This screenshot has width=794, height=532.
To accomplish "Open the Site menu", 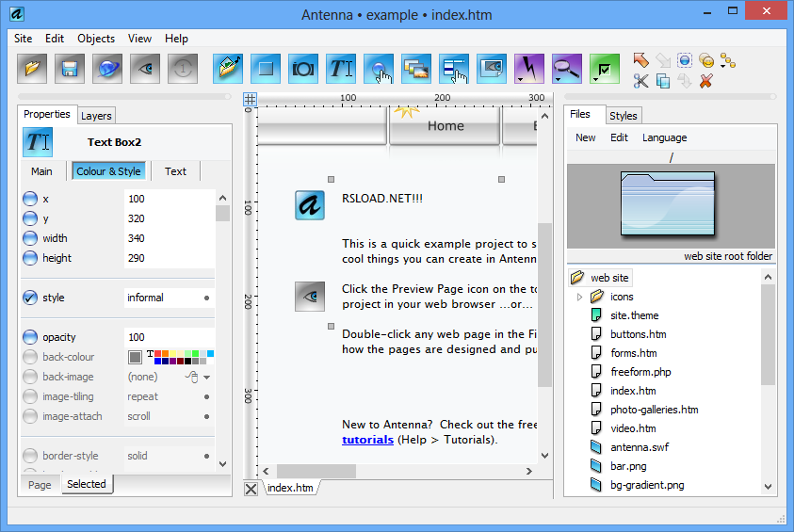I will click(23, 39).
